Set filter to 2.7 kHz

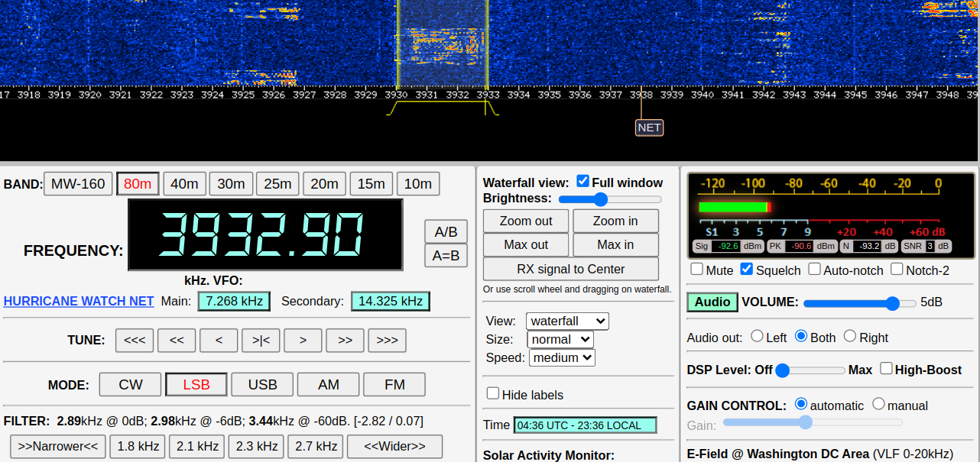point(316,446)
